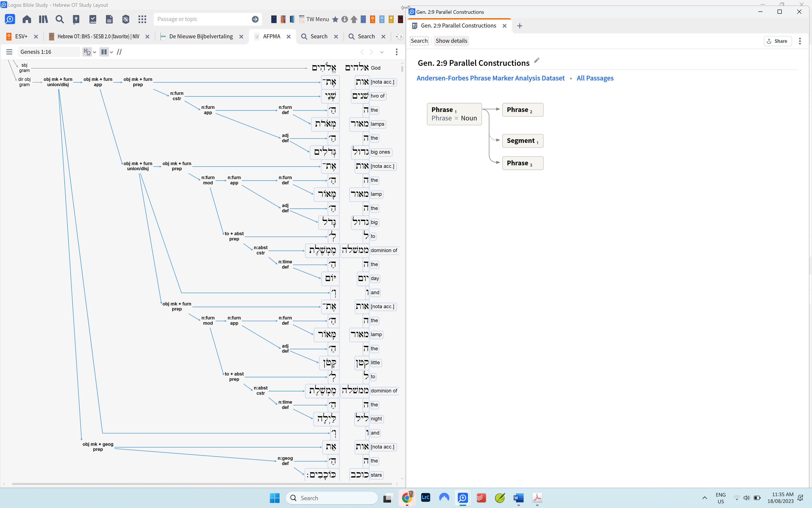Close the Gen. 2:9 Parallel Constructions tab
This screenshot has height=508, width=812.
[504, 26]
